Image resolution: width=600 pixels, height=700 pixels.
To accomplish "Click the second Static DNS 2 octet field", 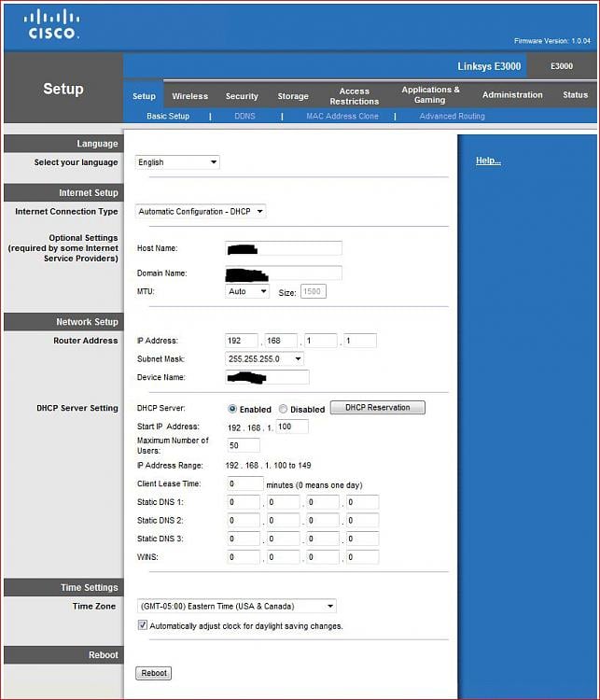I will coord(283,520).
